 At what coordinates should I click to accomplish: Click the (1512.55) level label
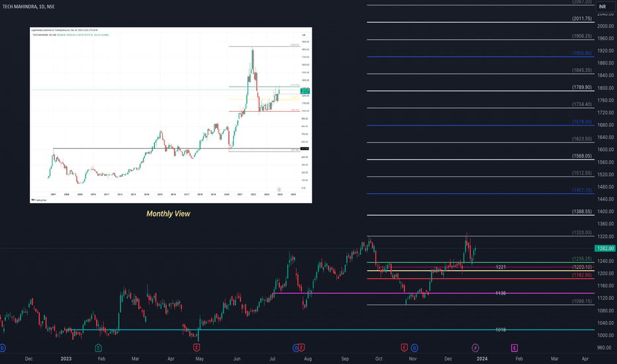point(582,173)
